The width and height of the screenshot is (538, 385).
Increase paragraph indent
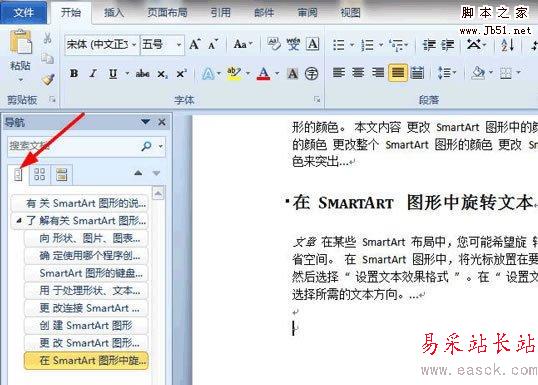[447, 45]
